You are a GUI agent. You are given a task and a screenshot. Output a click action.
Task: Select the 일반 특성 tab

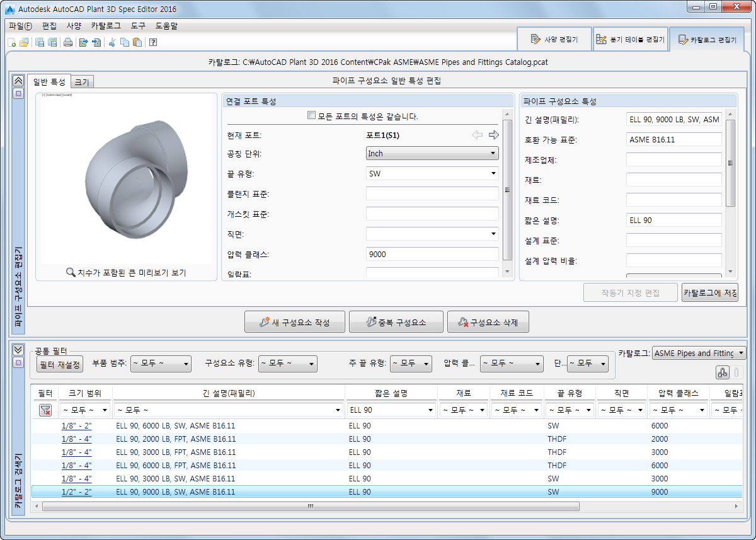click(49, 81)
